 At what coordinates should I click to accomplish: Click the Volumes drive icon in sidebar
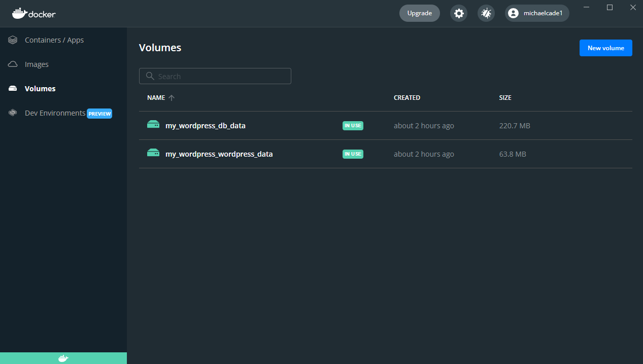point(13,89)
